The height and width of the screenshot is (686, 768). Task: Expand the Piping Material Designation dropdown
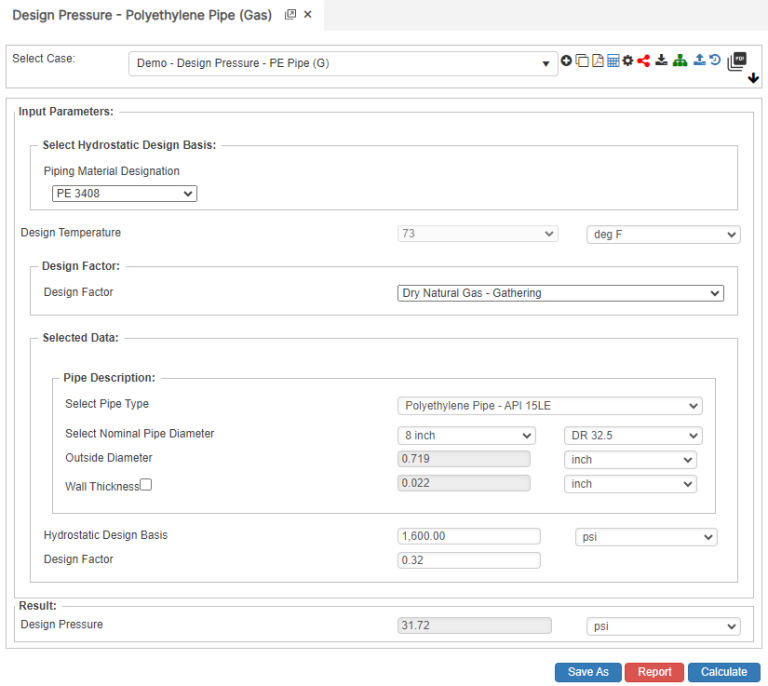click(124, 194)
